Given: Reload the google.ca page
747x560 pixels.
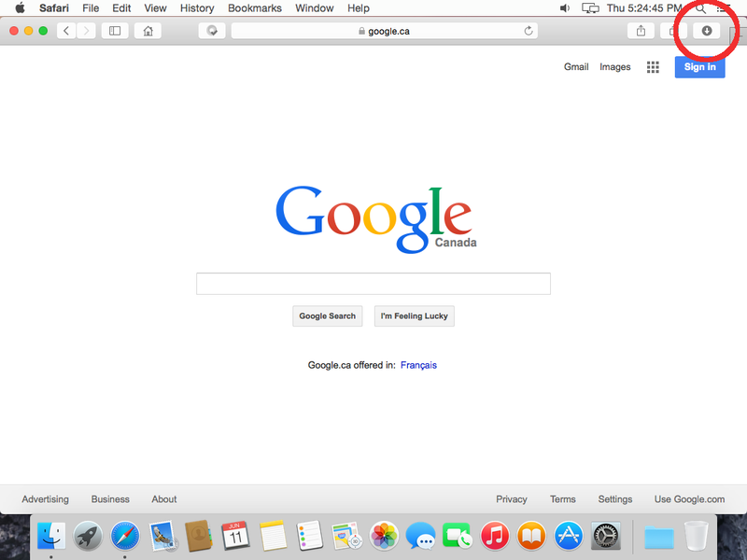Looking at the screenshot, I should pos(529,31).
